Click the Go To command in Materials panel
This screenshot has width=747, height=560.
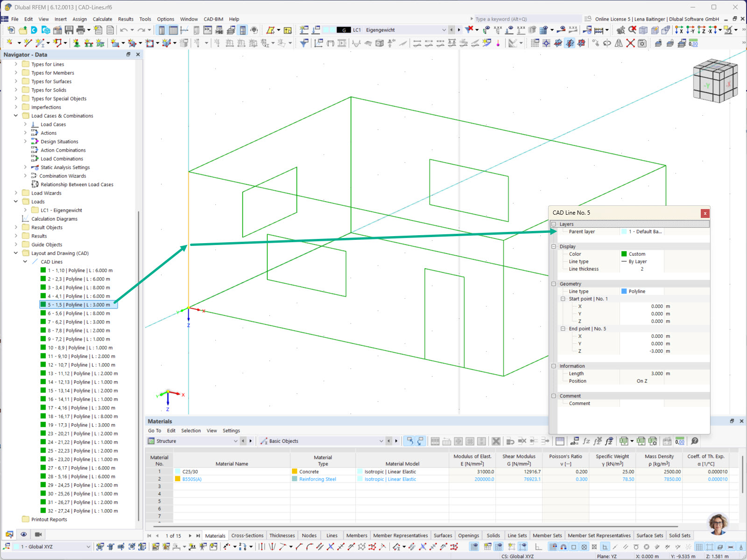point(154,430)
